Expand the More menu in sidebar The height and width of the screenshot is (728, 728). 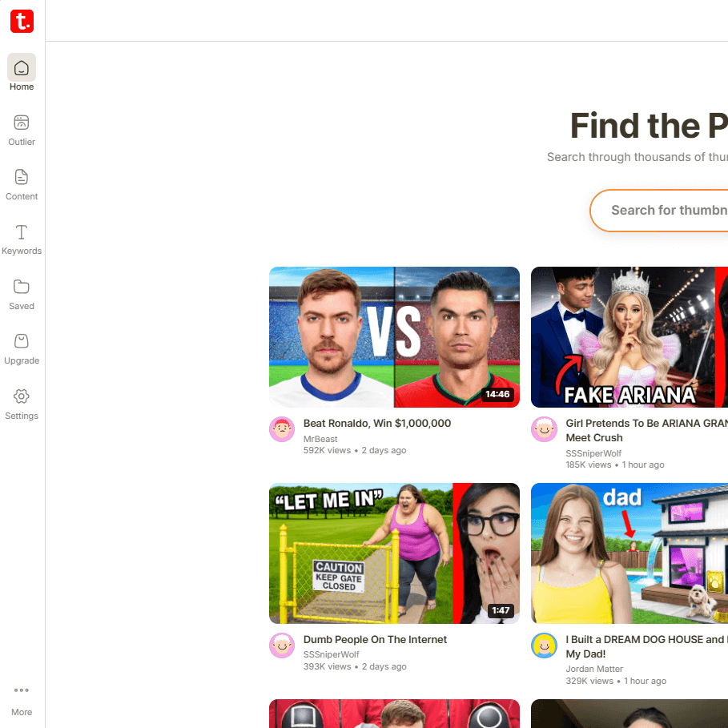[x=22, y=690]
